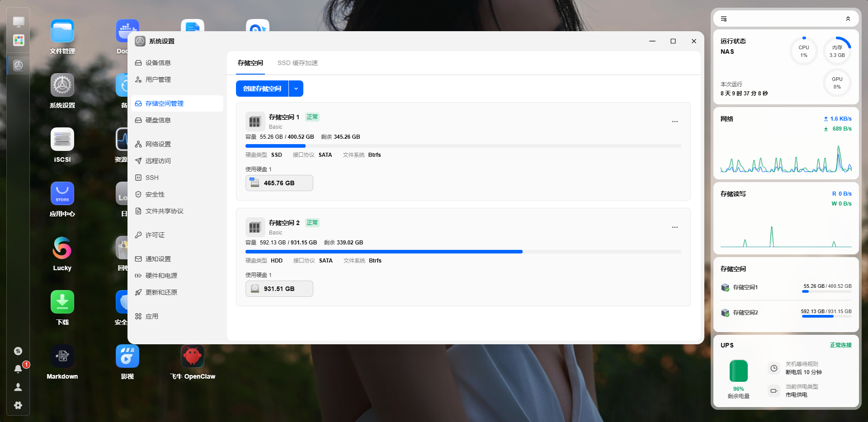Open the 飞牛 OpenClaw app
The image size is (868, 422).
[193, 356]
